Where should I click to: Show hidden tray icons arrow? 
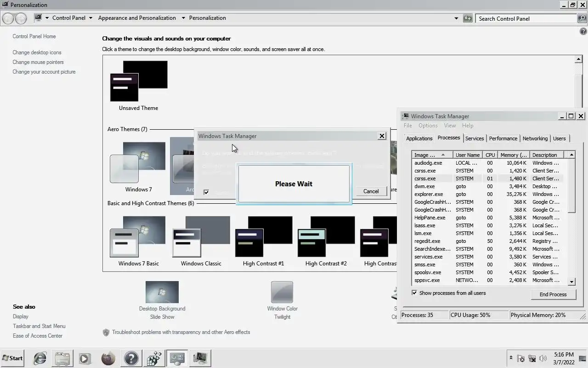pos(511,358)
